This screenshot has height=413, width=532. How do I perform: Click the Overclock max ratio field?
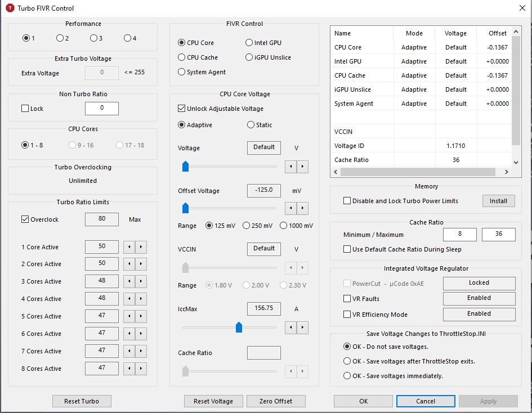click(x=102, y=219)
